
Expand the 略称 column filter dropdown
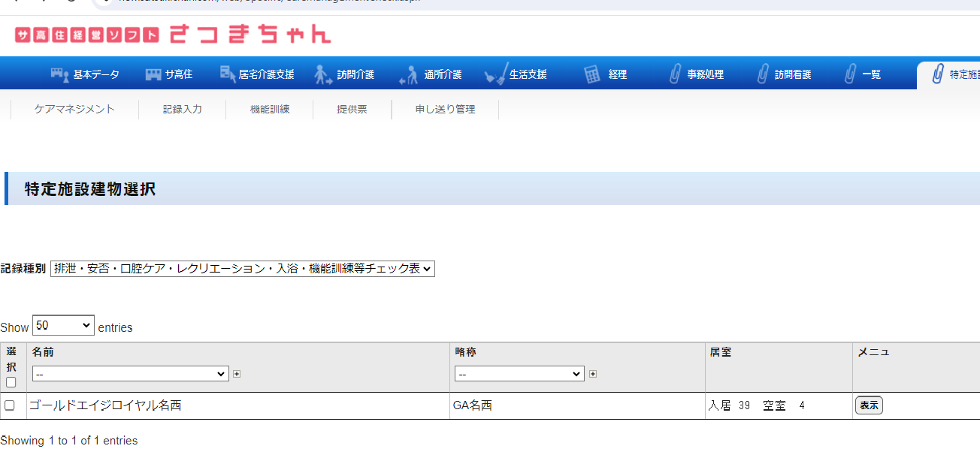[519, 374]
